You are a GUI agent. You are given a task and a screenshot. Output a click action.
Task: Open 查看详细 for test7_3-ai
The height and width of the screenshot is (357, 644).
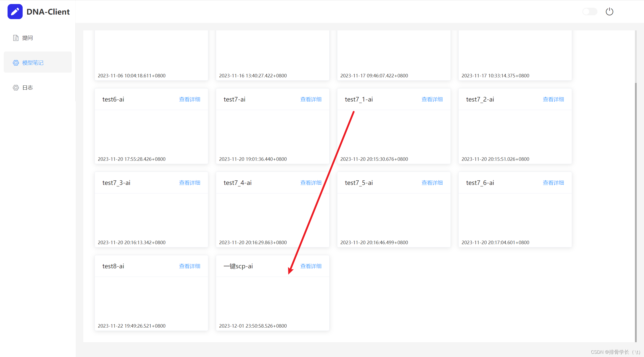click(x=190, y=183)
